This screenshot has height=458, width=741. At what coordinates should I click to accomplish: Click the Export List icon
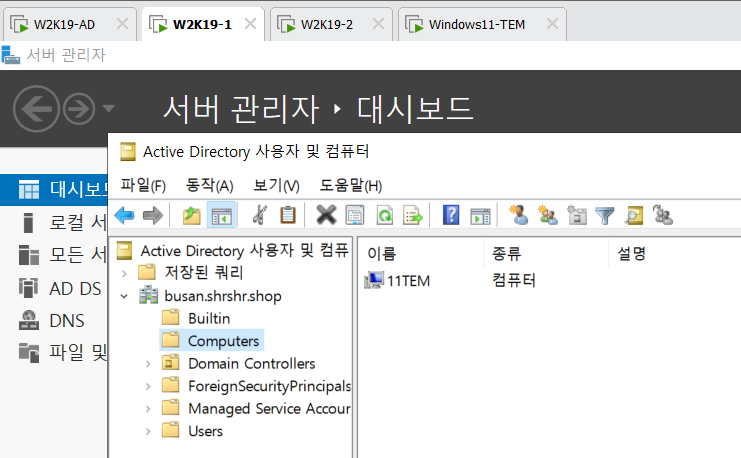(413, 216)
